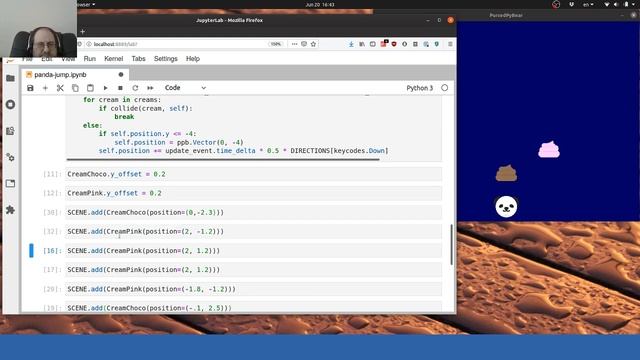Restart the kernel icon
Viewport: 640px width, 360px height.
135,88
